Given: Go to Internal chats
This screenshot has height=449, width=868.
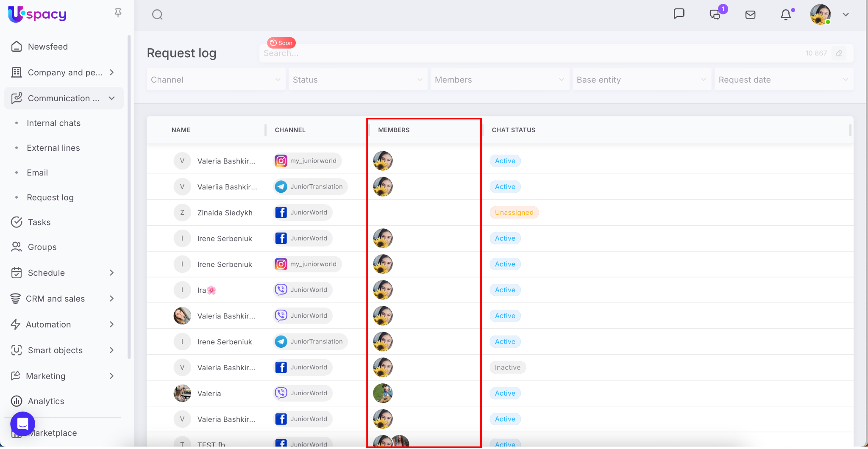Looking at the screenshot, I should click(x=53, y=123).
